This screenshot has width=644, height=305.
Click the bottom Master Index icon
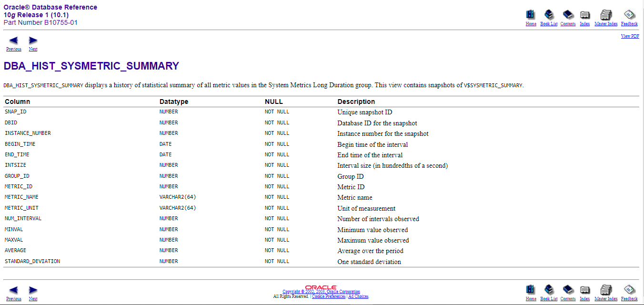click(606, 290)
